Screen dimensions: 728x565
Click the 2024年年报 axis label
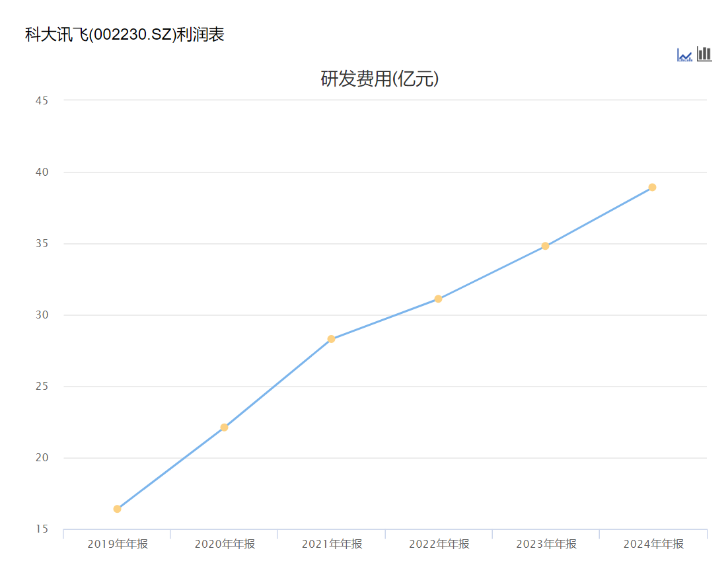point(654,544)
